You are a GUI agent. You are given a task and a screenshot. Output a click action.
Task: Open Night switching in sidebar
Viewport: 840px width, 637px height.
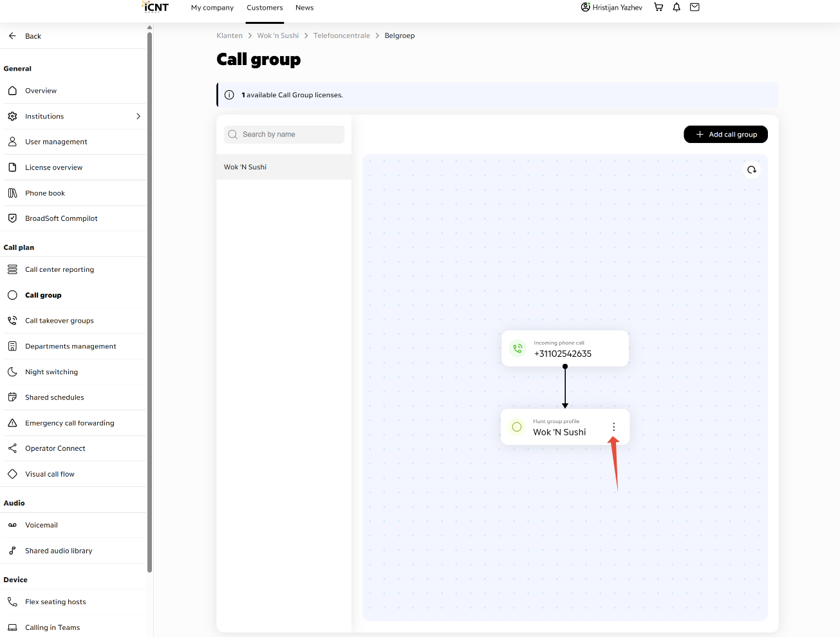point(75,372)
